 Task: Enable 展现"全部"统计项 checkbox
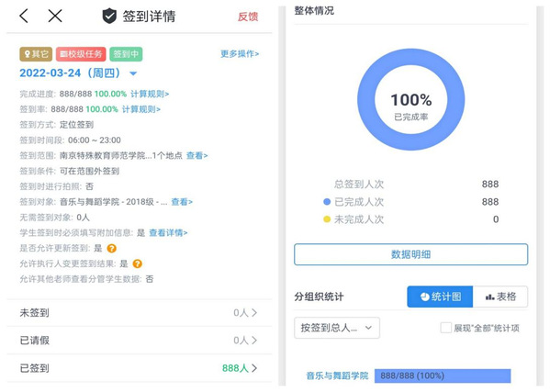[446, 328]
